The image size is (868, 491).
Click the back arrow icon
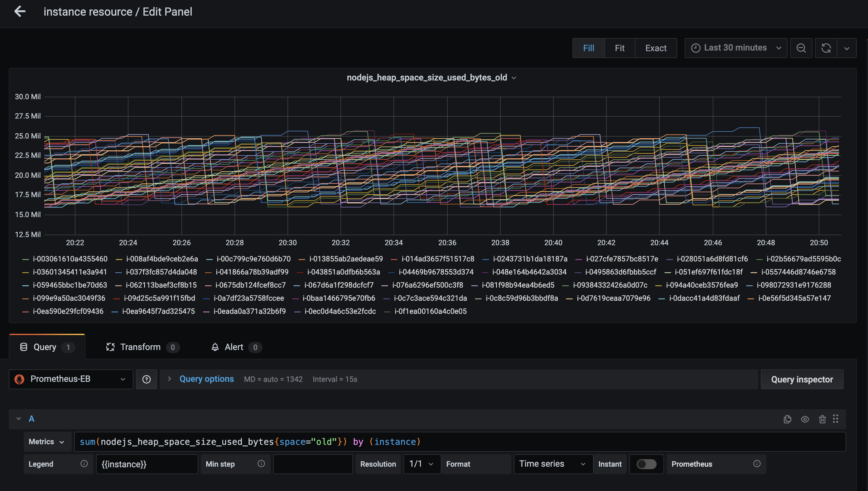click(x=20, y=12)
